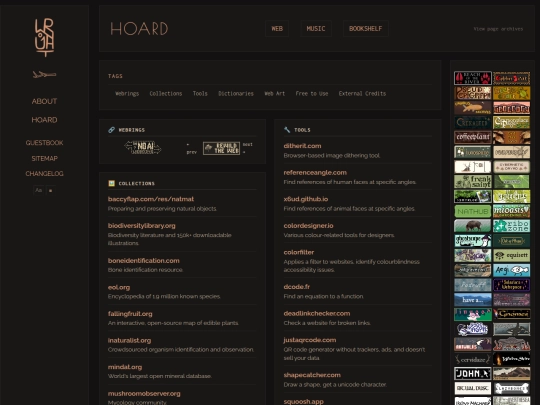
Task: Click the No AI webring badge
Action: pos(143,147)
